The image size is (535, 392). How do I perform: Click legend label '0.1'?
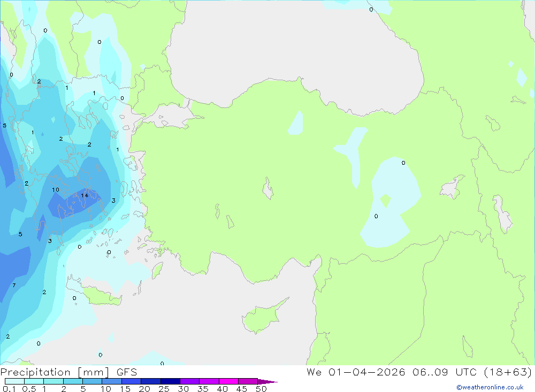9,389
